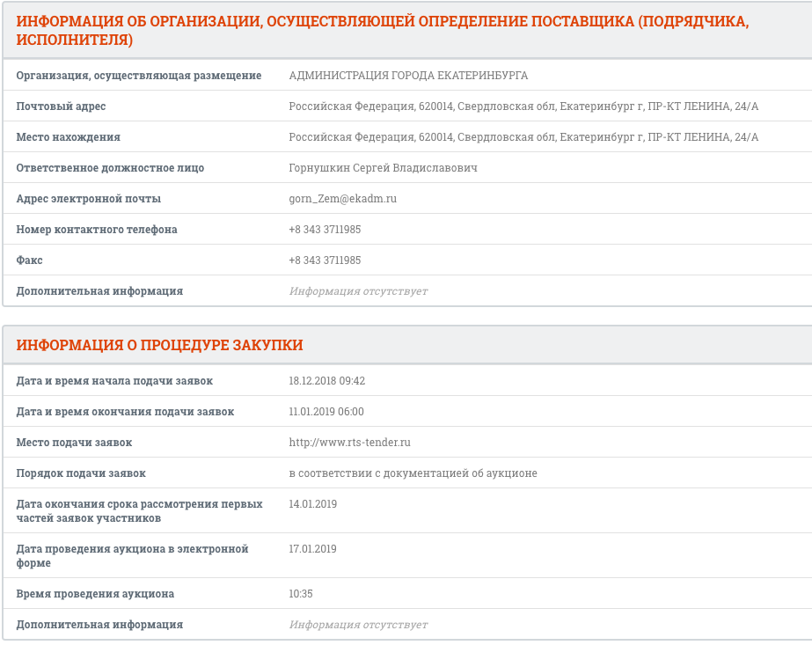Click text в соответствии с документацией об аукционе
The image size is (812, 645).
coord(413,473)
